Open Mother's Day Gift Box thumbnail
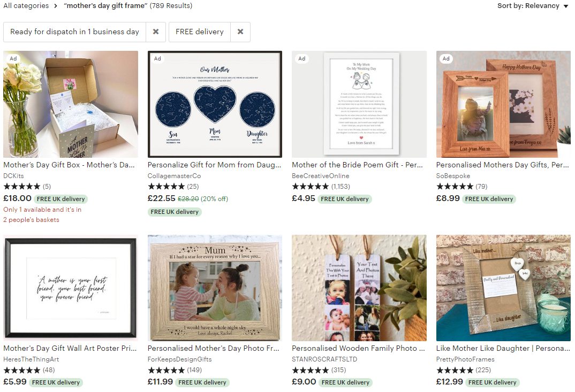The image size is (575, 392). point(71,104)
